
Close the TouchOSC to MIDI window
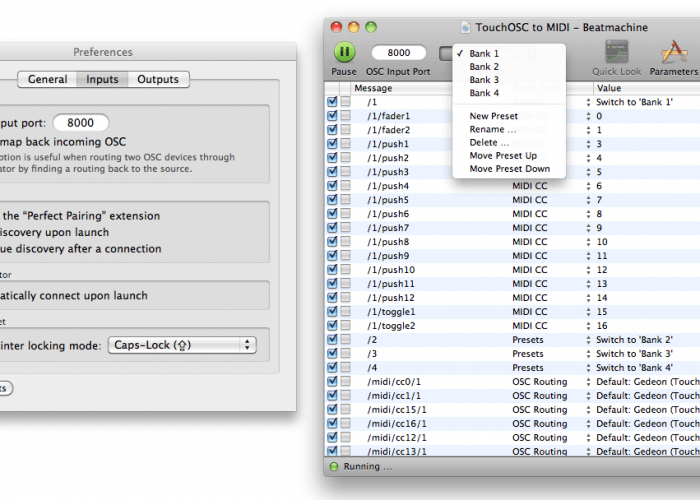click(336, 28)
